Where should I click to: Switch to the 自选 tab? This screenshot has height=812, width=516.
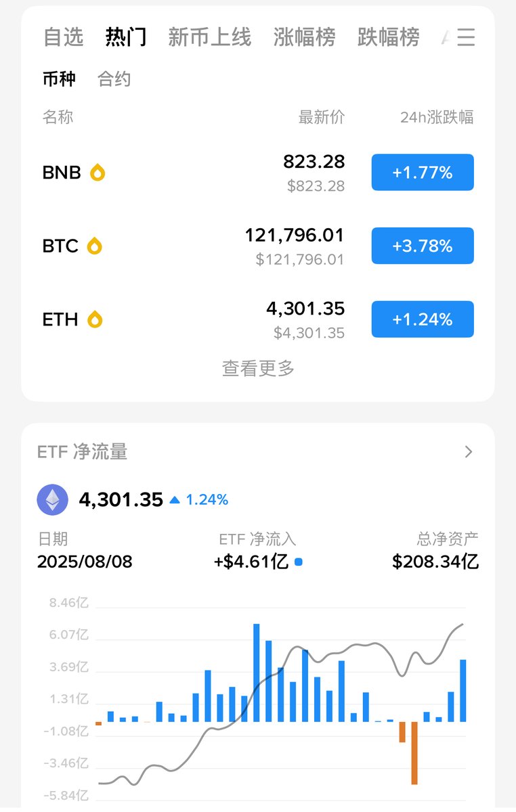(63, 37)
